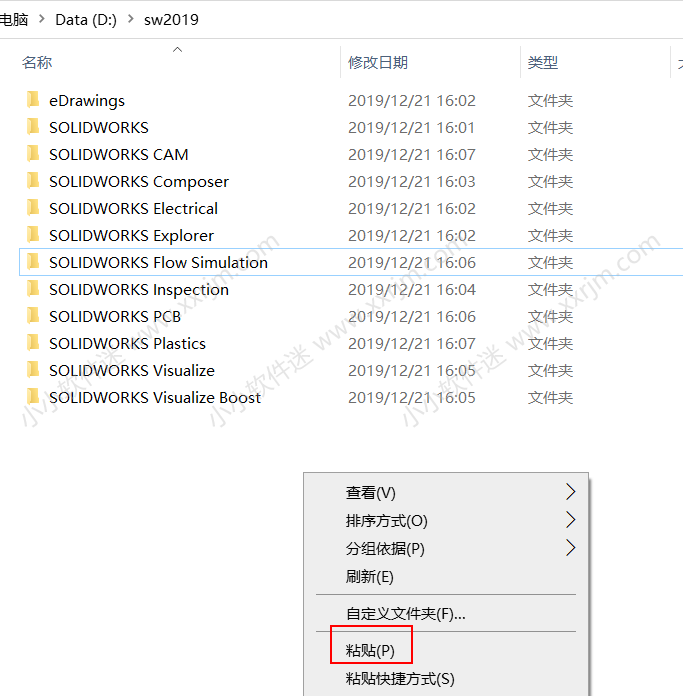
Task: Expand the chevron before Data (D:)
Action: pos(42,19)
